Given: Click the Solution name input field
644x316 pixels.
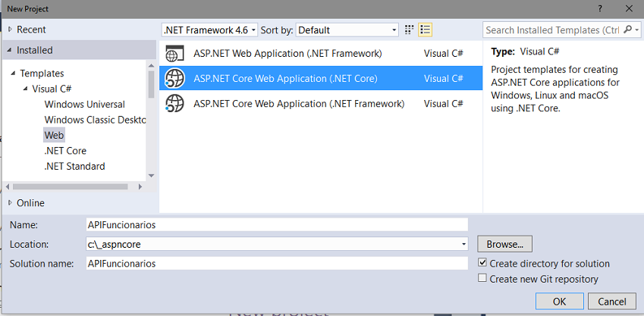Looking at the screenshot, I should pos(277,263).
